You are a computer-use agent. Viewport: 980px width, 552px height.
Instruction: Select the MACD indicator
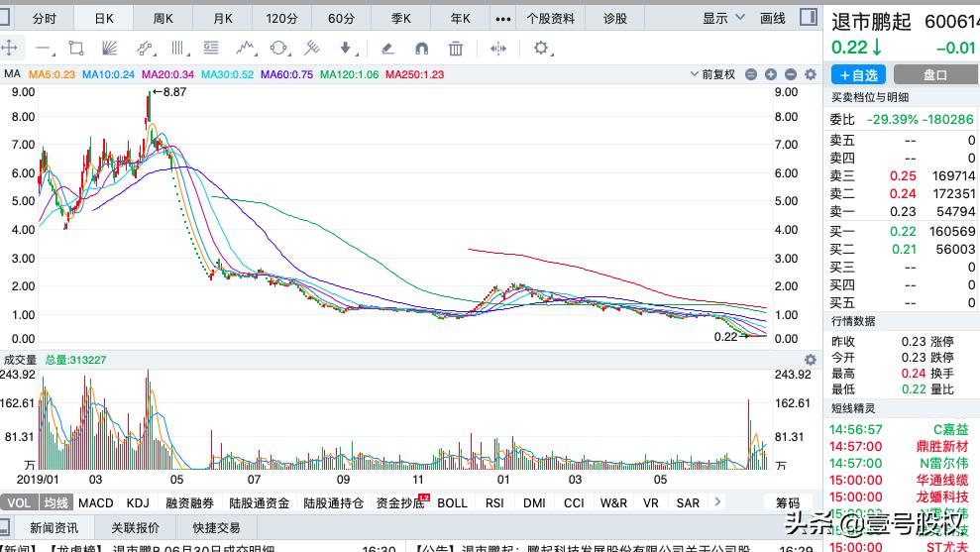point(96,502)
